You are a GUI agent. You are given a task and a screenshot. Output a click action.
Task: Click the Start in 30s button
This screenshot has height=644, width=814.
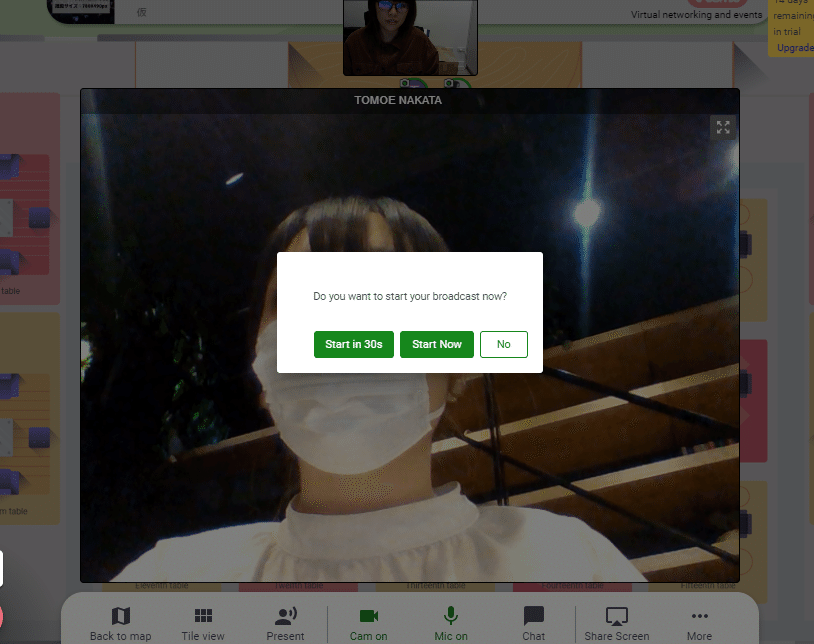[354, 345]
